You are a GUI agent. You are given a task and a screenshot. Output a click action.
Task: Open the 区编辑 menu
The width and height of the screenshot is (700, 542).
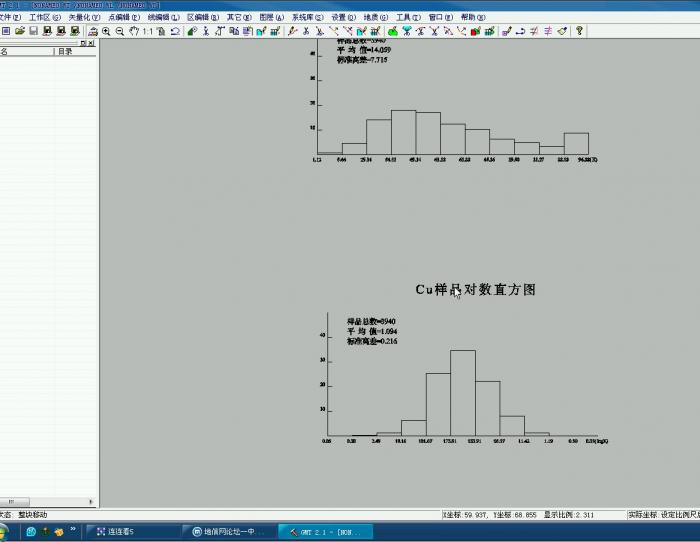202,17
